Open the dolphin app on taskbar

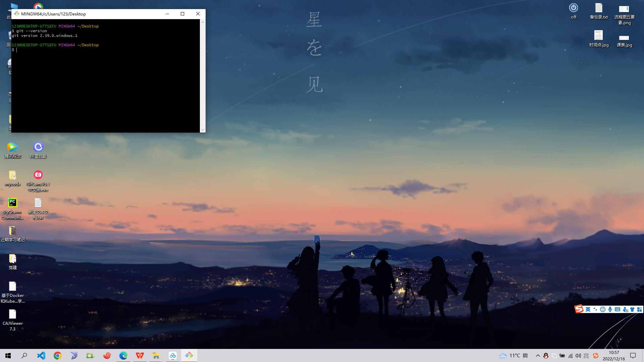pos(74,356)
